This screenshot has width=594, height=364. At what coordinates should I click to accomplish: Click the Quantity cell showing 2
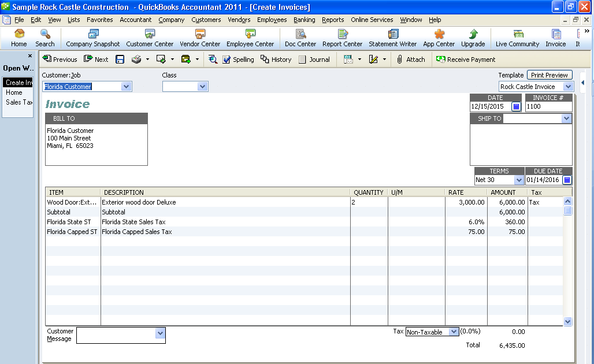[369, 202]
